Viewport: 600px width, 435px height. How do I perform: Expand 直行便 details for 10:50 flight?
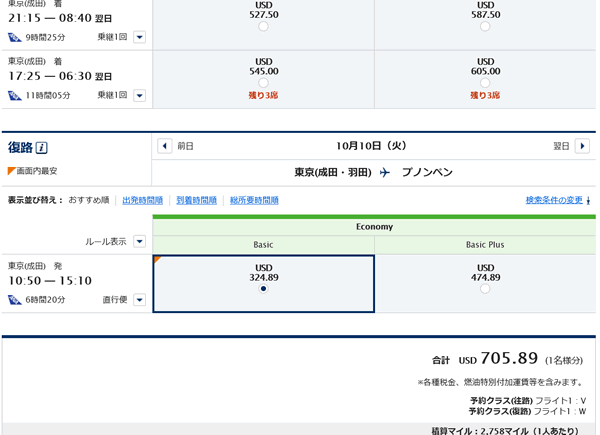coord(139,299)
